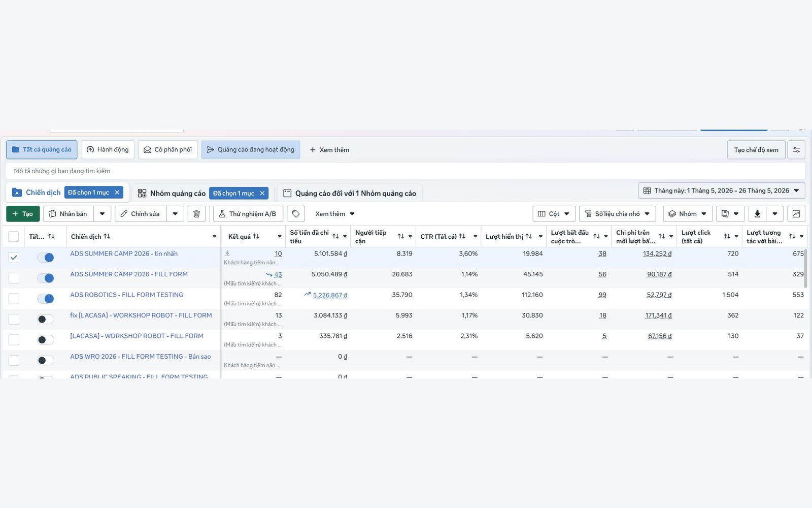The image size is (812, 508).
Task: Click the Chỉnh sửa button
Action: click(x=141, y=214)
